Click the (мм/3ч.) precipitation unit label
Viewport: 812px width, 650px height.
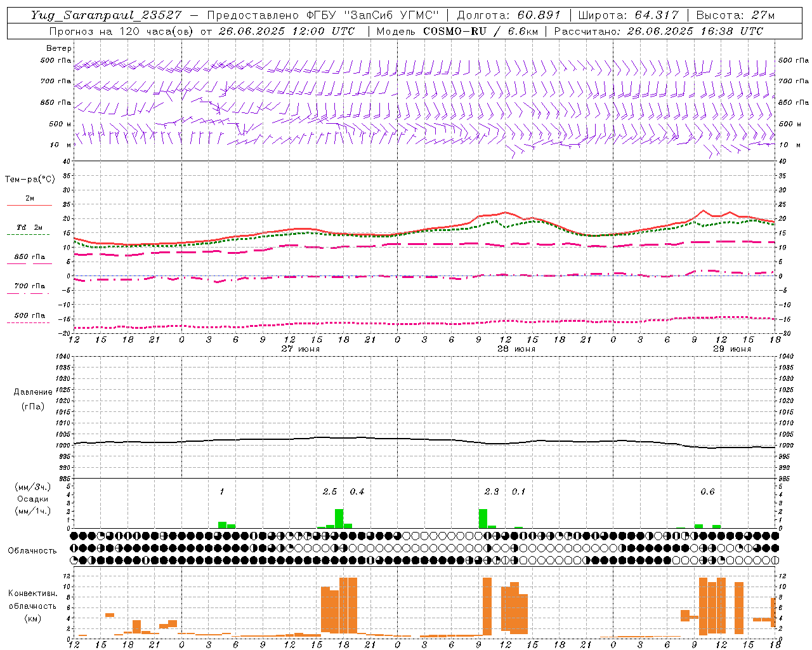[x=33, y=487]
